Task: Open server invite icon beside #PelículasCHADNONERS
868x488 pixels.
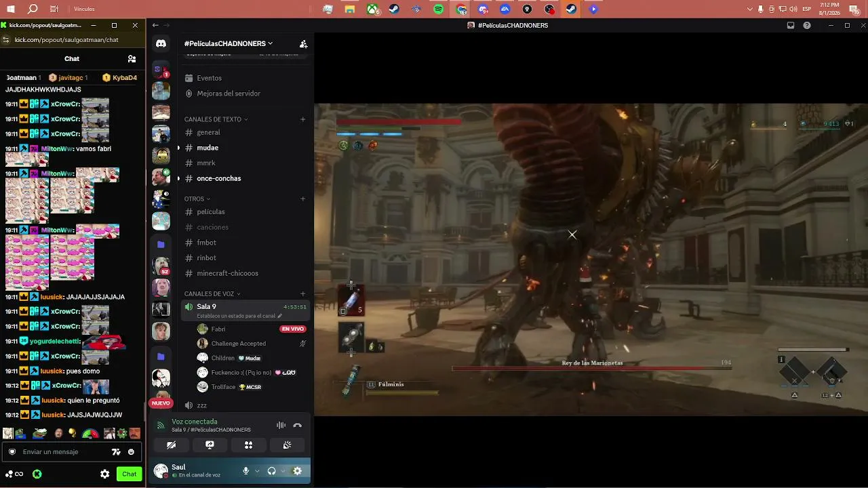Action: [303, 44]
